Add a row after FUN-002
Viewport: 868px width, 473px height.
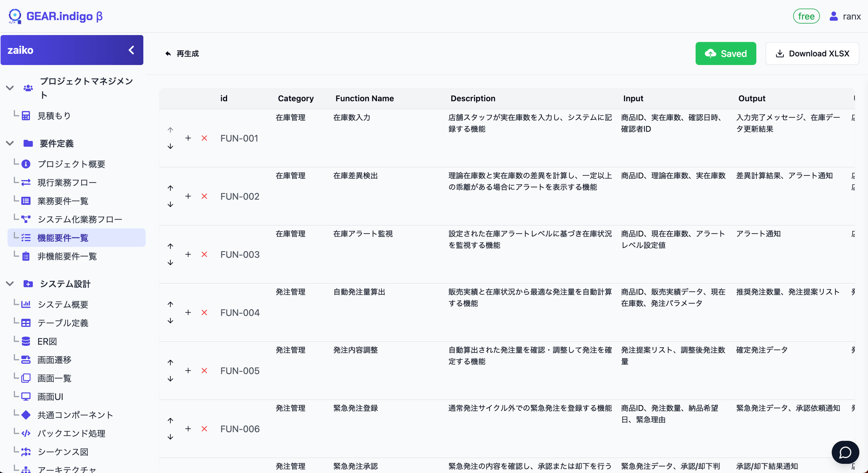(188, 196)
